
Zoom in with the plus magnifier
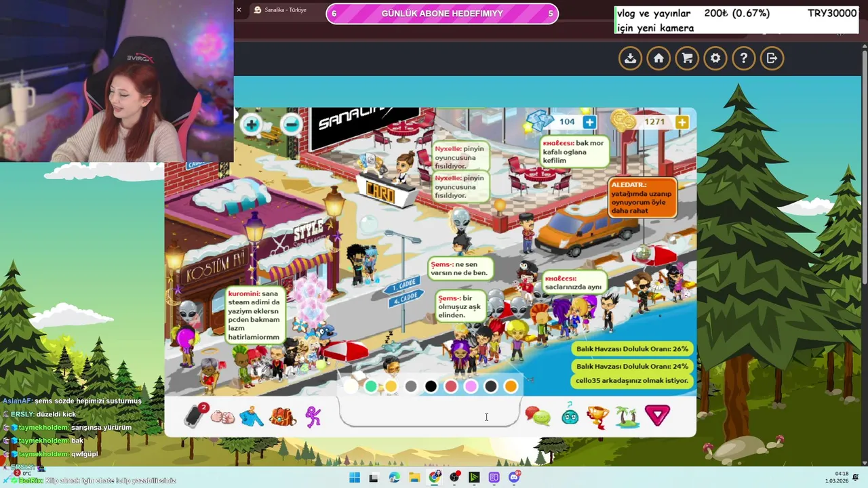click(x=251, y=125)
